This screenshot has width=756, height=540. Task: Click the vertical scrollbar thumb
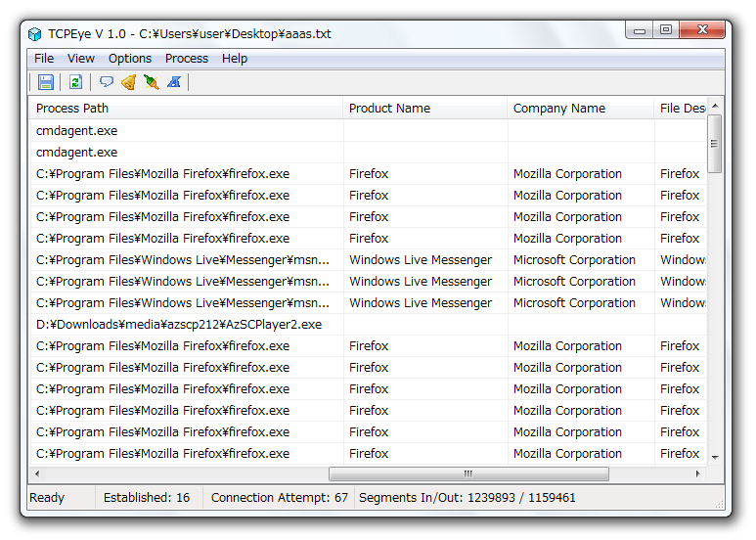coord(715,144)
